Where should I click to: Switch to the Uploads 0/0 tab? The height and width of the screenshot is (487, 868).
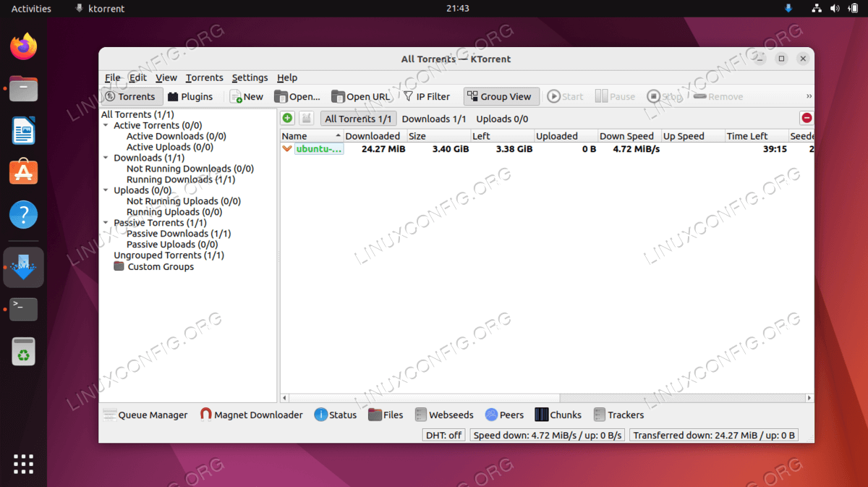(502, 119)
